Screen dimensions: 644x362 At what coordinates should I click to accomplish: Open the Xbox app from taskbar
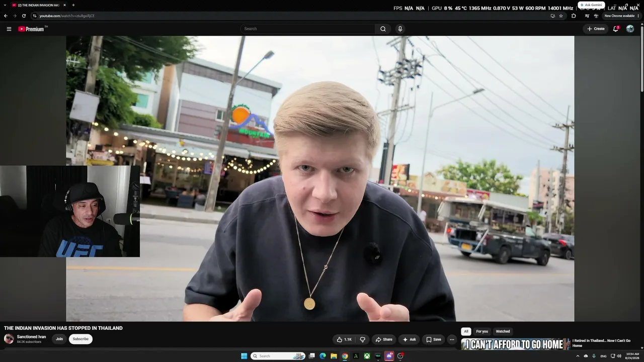tap(367, 356)
